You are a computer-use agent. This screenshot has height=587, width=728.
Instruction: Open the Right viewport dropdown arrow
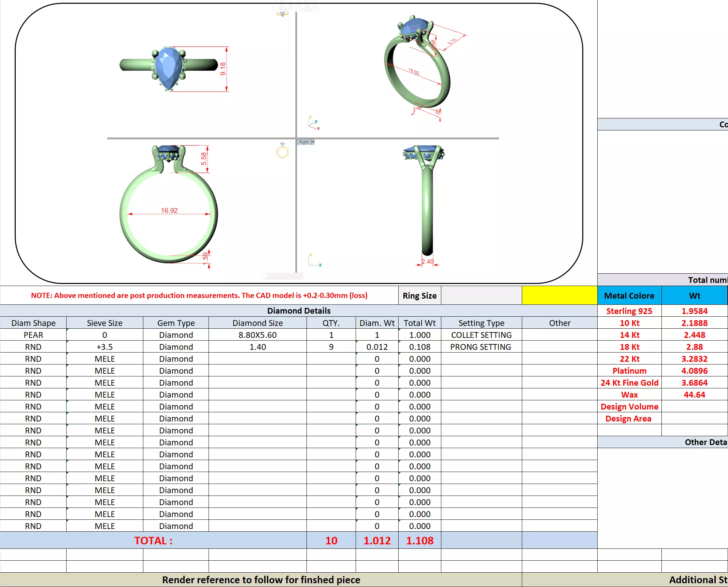313,142
